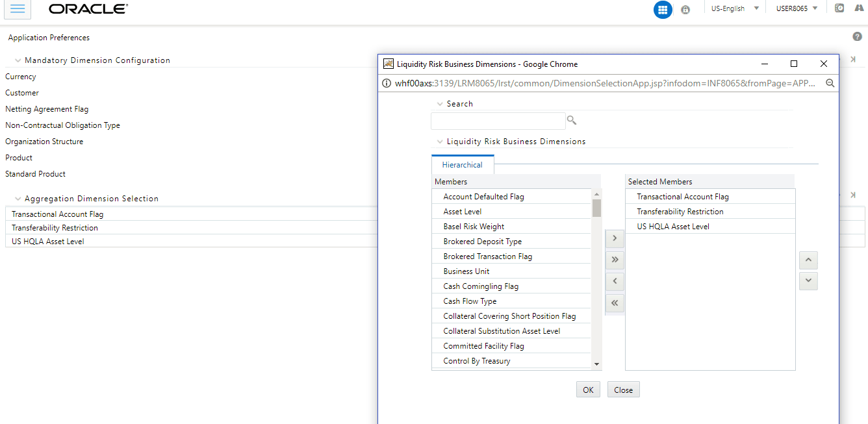Remove selected member from Selected Members

(x=614, y=281)
